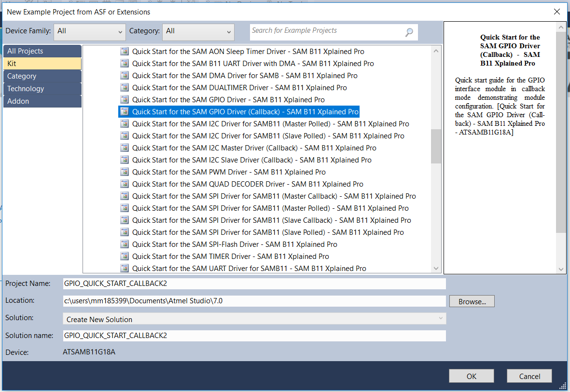Select SAM SPI-Flash Driver project

tap(235, 244)
